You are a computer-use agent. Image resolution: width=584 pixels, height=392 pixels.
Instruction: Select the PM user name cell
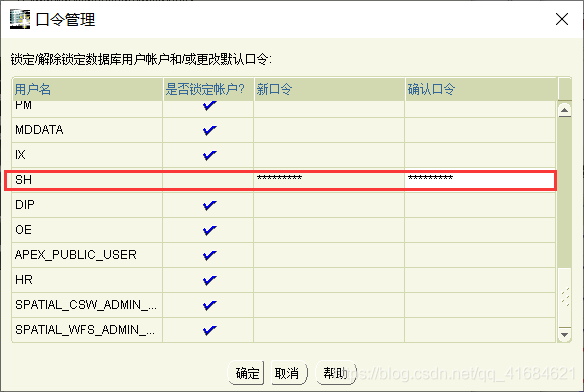87,108
